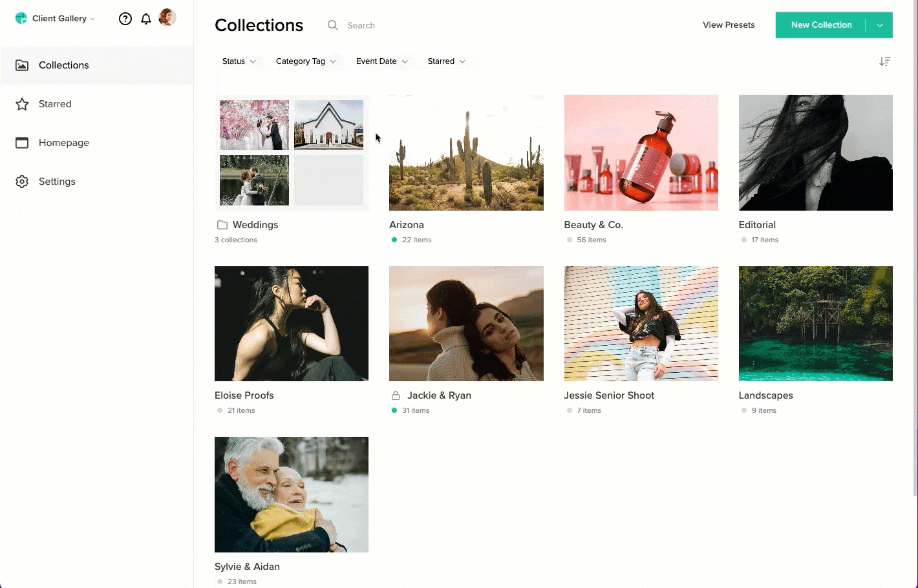Click the lock icon on Jackie & Ryan
The image size is (918, 588).
click(x=396, y=395)
